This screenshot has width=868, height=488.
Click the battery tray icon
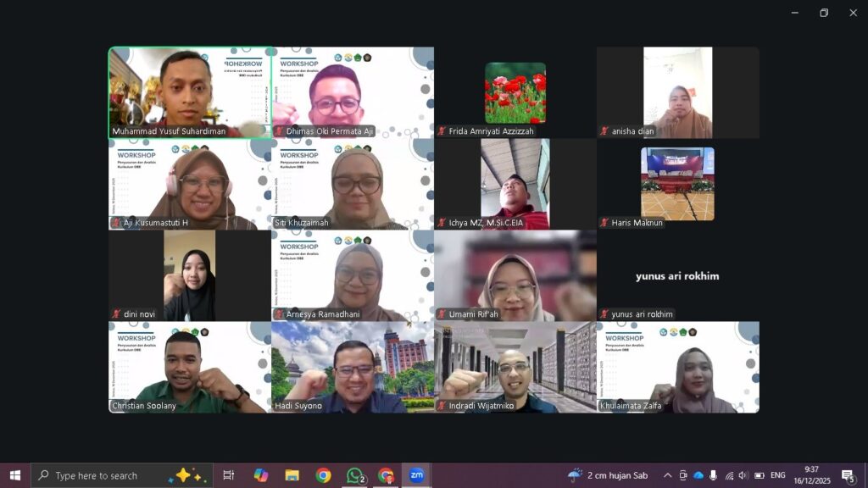click(x=759, y=475)
